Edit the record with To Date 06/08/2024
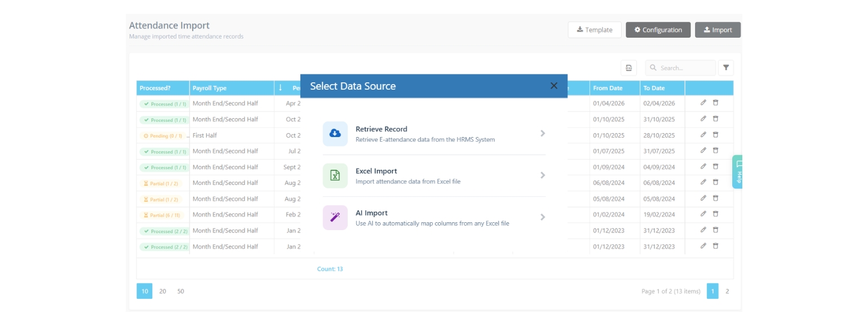The width and height of the screenshot is (868, 326). [x=703, y=182]
